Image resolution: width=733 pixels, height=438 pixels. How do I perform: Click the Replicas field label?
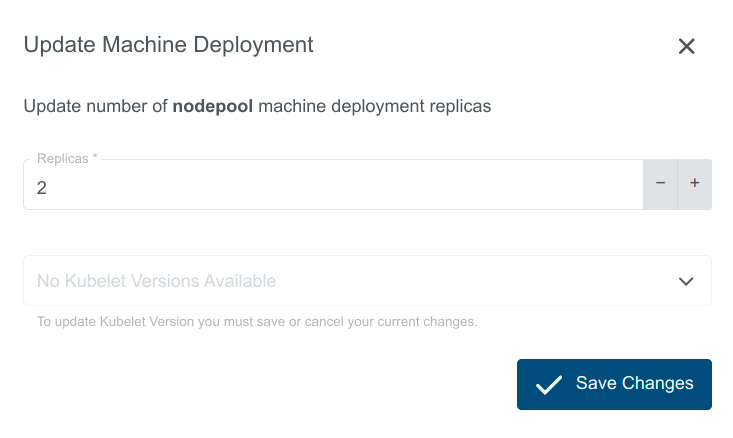[x=66, y=160]
